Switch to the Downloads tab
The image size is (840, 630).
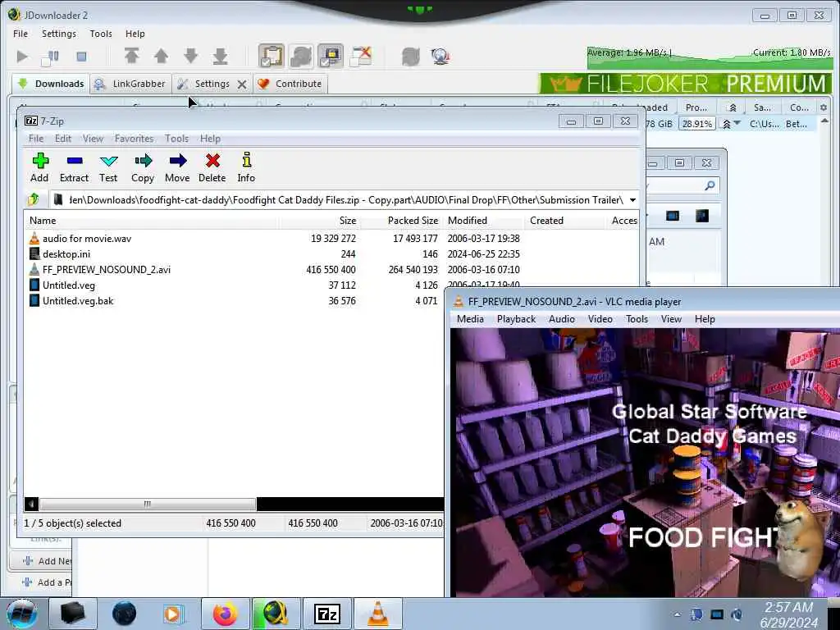click(51, 84)
